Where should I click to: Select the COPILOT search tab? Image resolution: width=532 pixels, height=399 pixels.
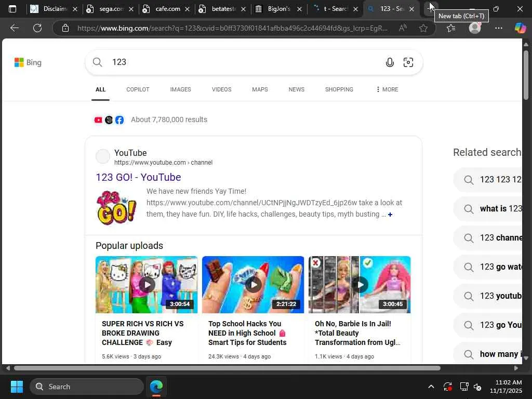[138, 89]
